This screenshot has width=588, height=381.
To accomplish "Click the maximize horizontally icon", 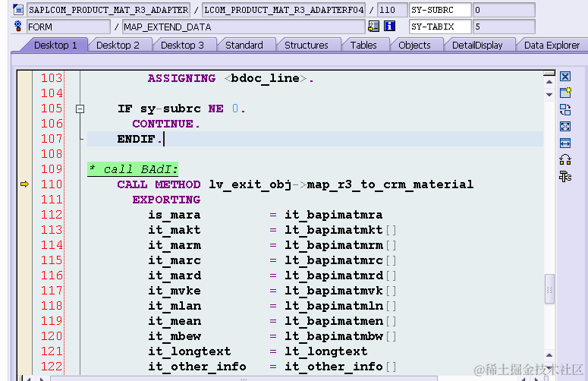I will [x=565, y=143].
